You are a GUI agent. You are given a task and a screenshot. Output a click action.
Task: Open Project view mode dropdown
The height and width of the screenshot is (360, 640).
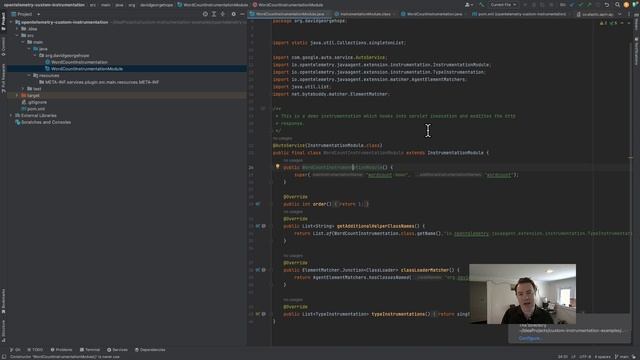27,14
